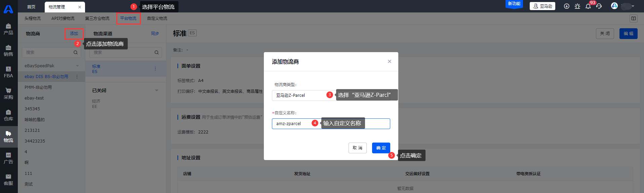Image resolution: width=644 pixels, height=193 pixels.
Task: Select the 测试 carrier
Action: (51, 184)
